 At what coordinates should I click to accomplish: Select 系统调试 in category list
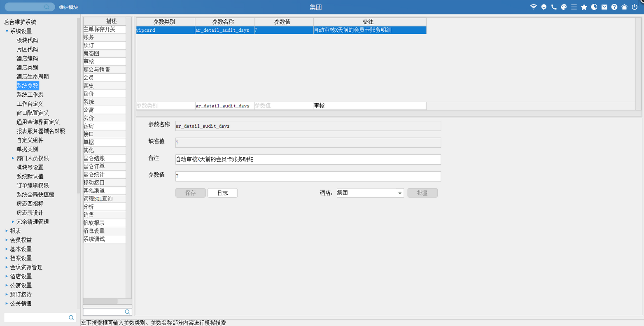(x=105, y=239)
